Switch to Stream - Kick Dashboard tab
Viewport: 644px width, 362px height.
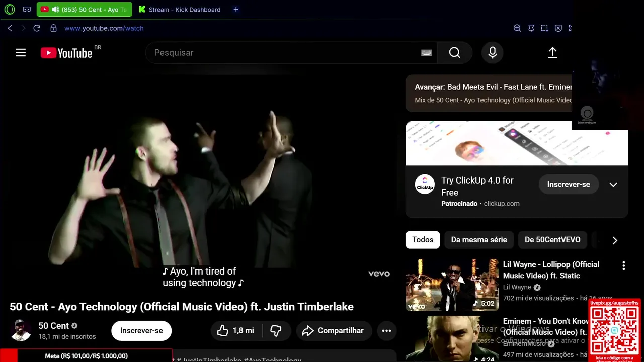coord(180,9)
